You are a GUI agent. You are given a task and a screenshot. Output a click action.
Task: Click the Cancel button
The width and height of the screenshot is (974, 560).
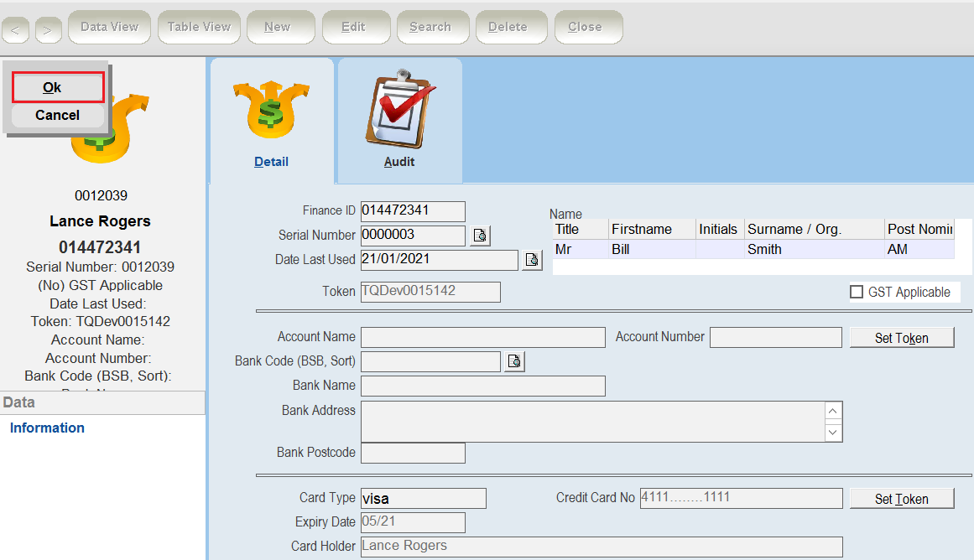point(58,116)
